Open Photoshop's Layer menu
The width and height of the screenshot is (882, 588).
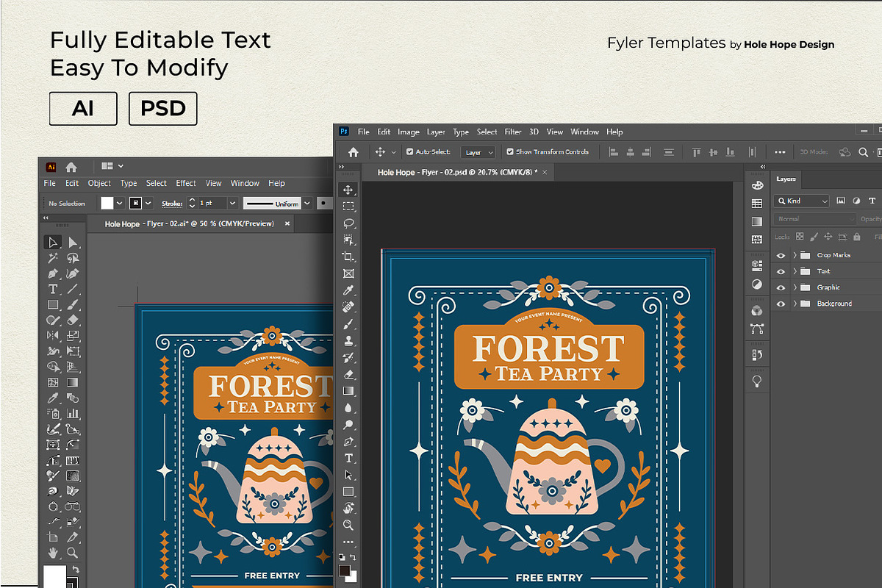436,132
